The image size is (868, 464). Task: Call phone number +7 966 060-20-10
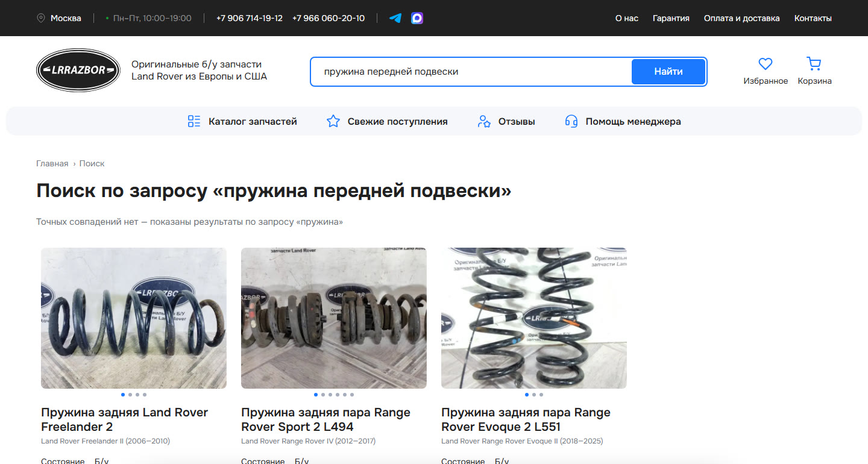[x=329, y=18]
